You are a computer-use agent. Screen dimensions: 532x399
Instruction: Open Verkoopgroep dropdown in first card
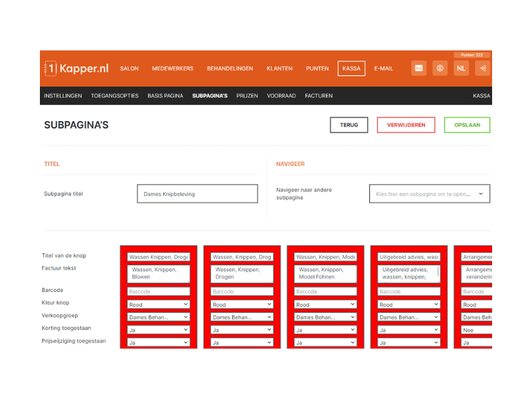(158, 317)
